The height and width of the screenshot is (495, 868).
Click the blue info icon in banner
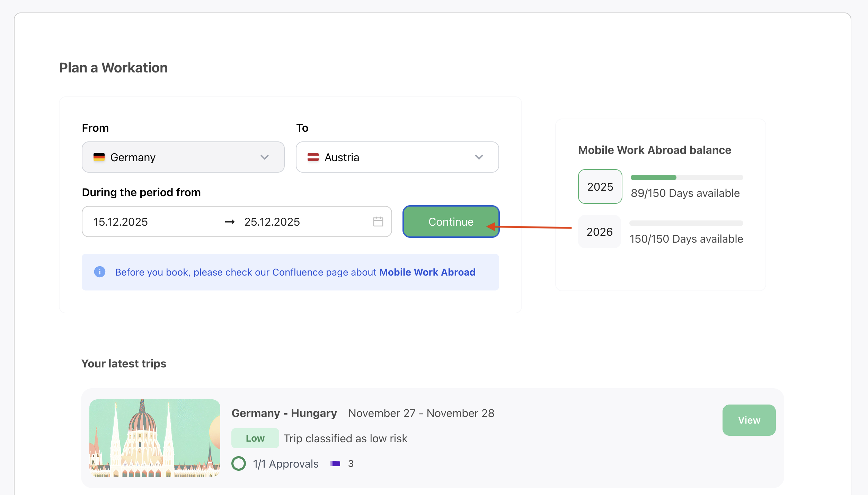tap(100, 272)
